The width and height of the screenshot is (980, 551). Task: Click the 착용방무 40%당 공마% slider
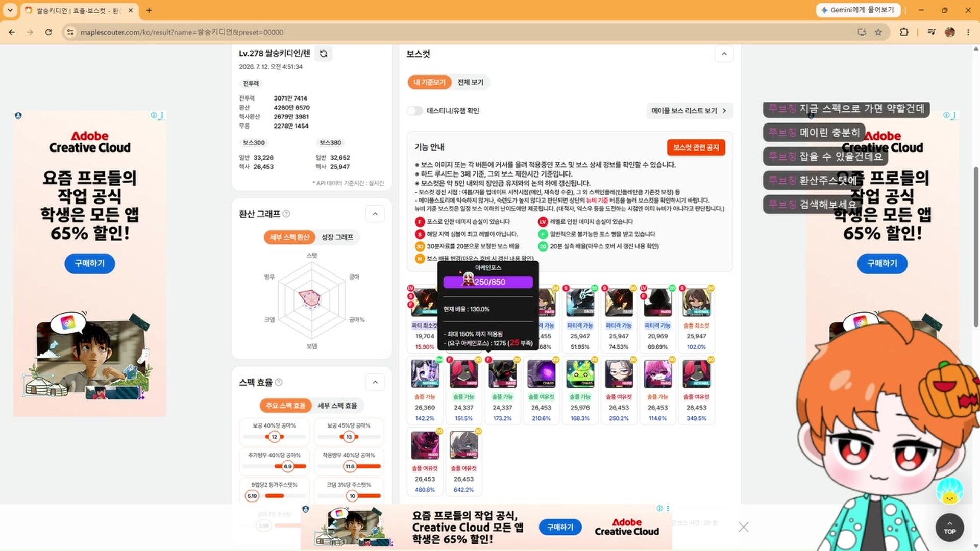click(x=349, y=466)
